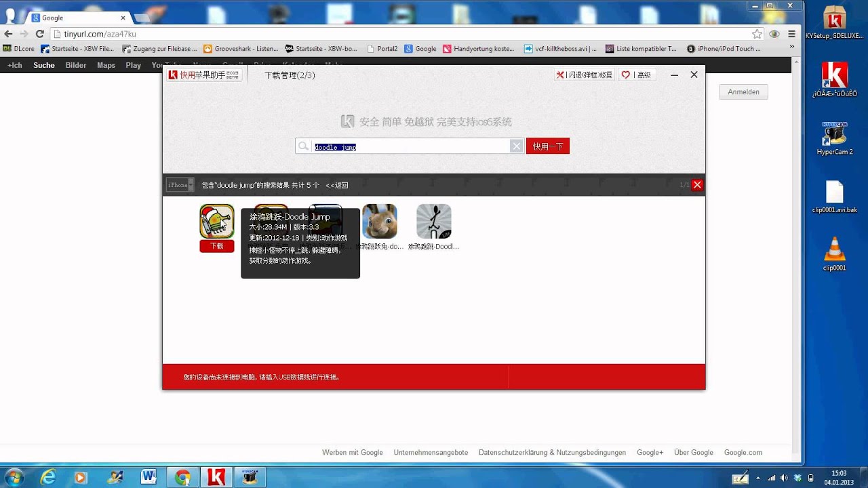Clear the doodle jump search field
The width and height of the screenshot is (868, 488).
pos(517,146)
